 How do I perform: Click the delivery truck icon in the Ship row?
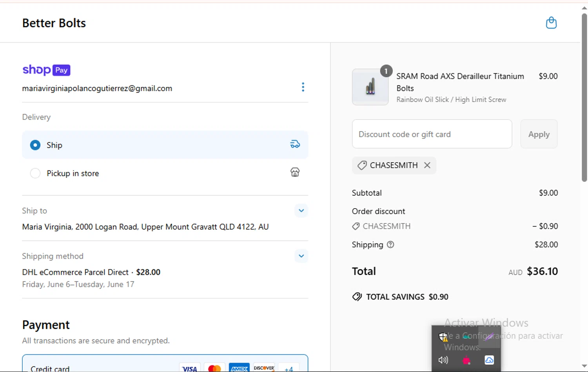coord(295,144)
